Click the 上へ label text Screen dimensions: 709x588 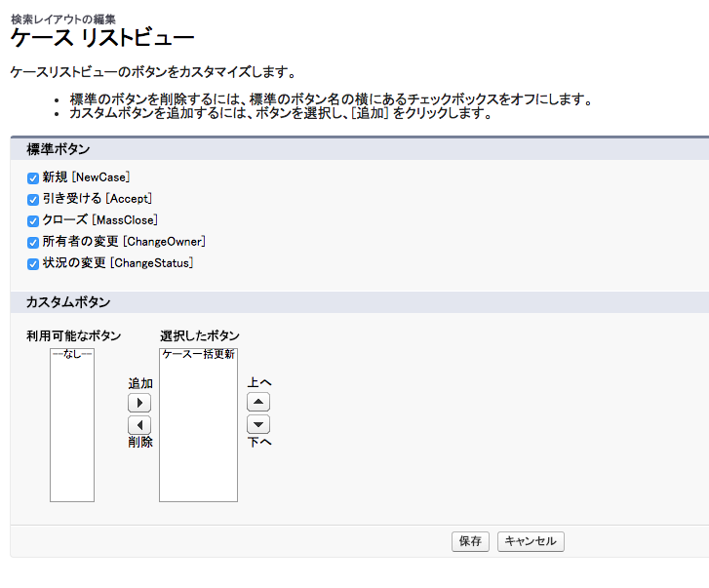click(x=259, y=382)
